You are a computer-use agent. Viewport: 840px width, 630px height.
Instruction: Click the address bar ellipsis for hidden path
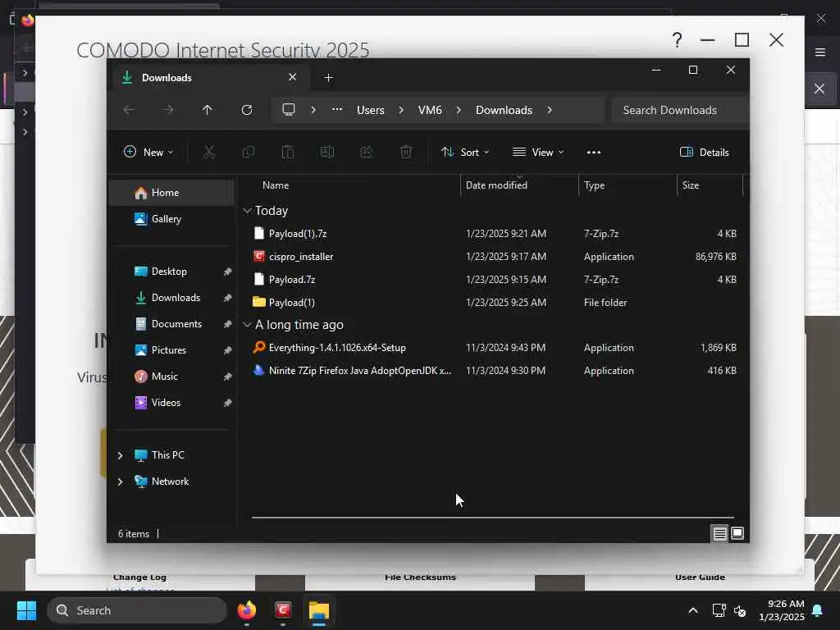(337, 109)
